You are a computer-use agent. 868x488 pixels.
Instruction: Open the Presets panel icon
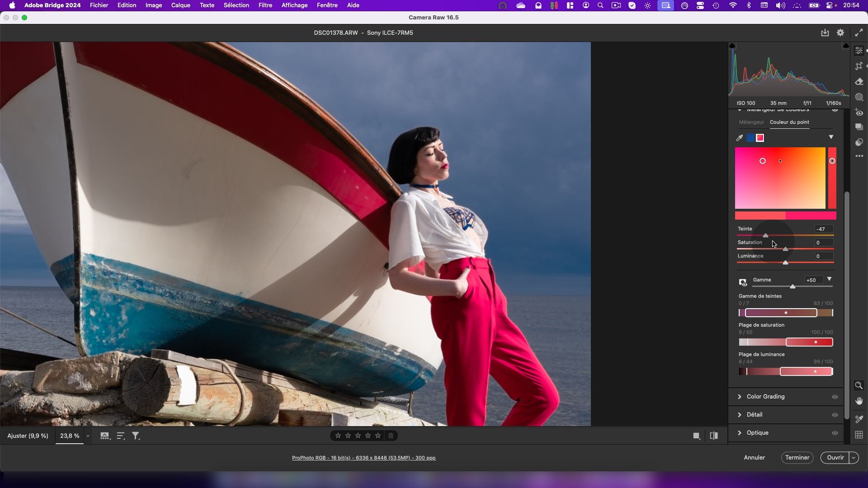[x=859, y=142]
